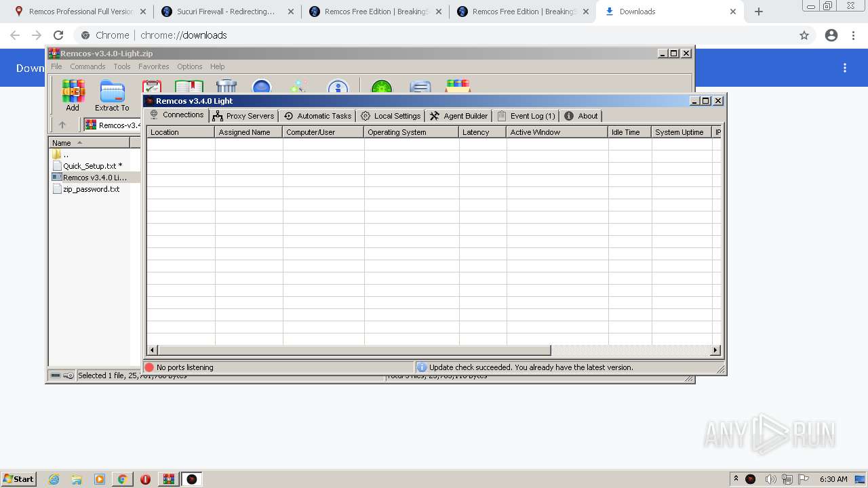Click the WinRAR archive path address field
The height and width of the screenshot is (488, 868).
(x=112, y=125)
